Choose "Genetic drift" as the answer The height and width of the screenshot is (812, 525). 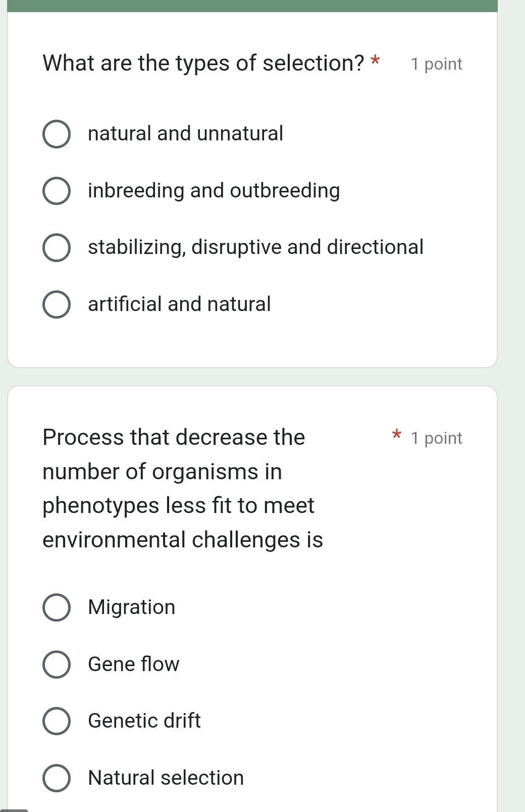(57, 721)
